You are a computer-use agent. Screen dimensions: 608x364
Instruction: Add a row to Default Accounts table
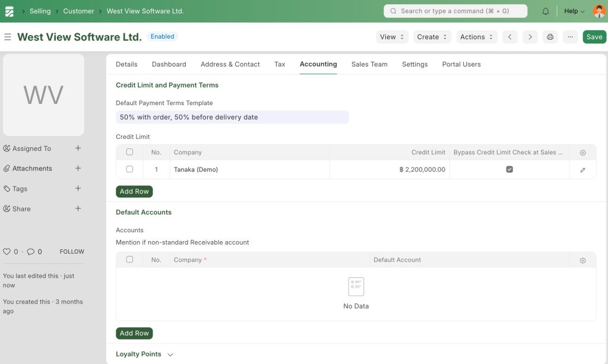[134, 333]
